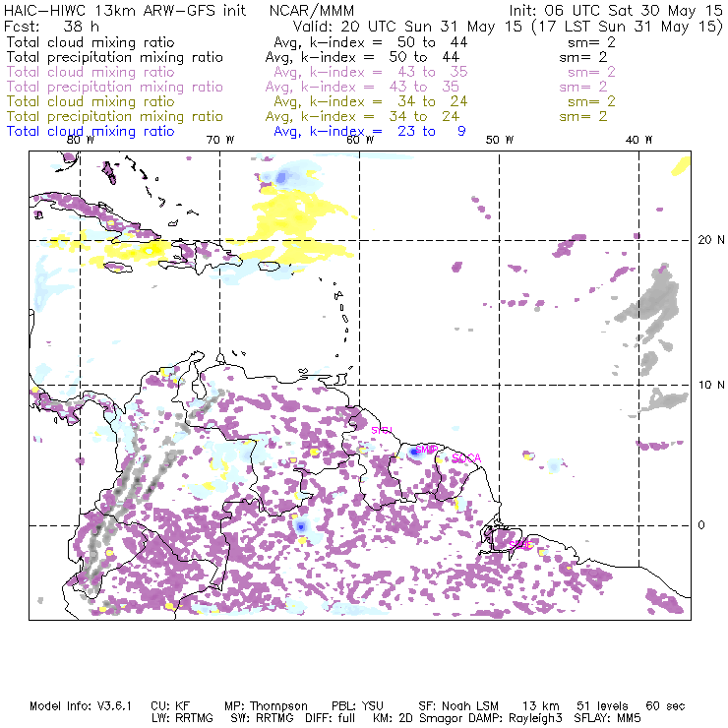Image resolution: width=728 pixels, height=728 pixels.
Task: Click the '50 W' longitude label
Action: click(500, 140)
